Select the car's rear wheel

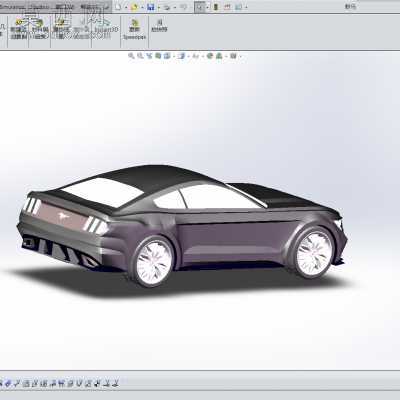154,262
